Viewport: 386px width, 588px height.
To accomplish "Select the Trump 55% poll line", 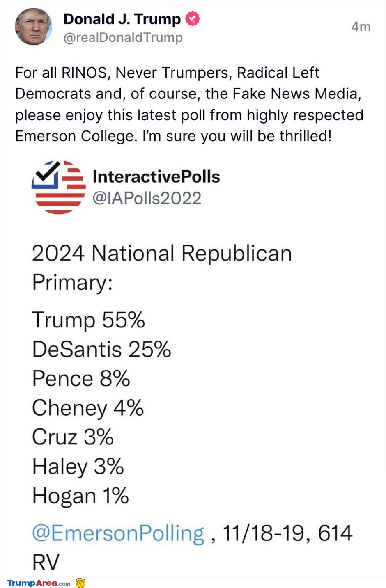I will coord(88,320).
